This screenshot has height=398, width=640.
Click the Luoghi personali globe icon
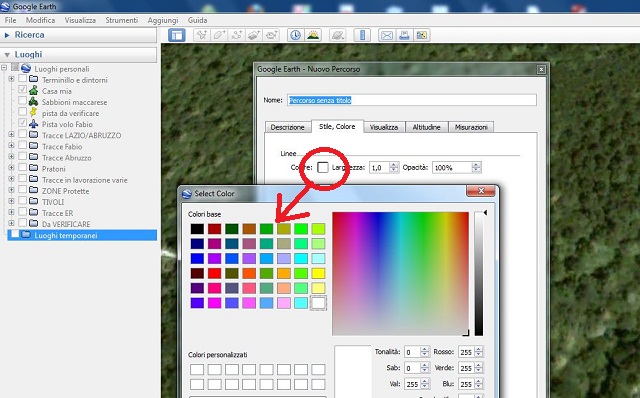click(26, 68)
